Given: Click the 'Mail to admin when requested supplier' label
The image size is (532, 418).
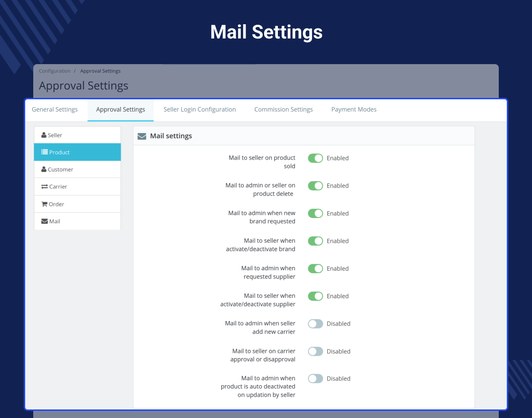Looking at the screenshot, I should click(268, 273).
